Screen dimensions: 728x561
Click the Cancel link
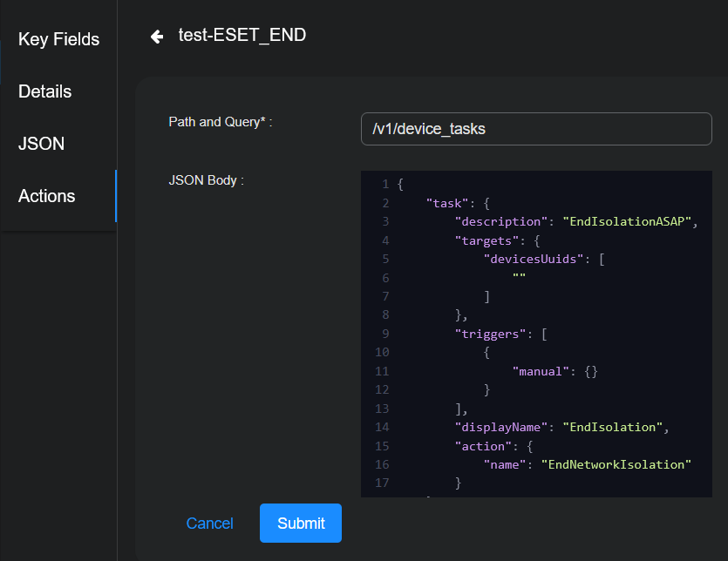tap(209, 524)
